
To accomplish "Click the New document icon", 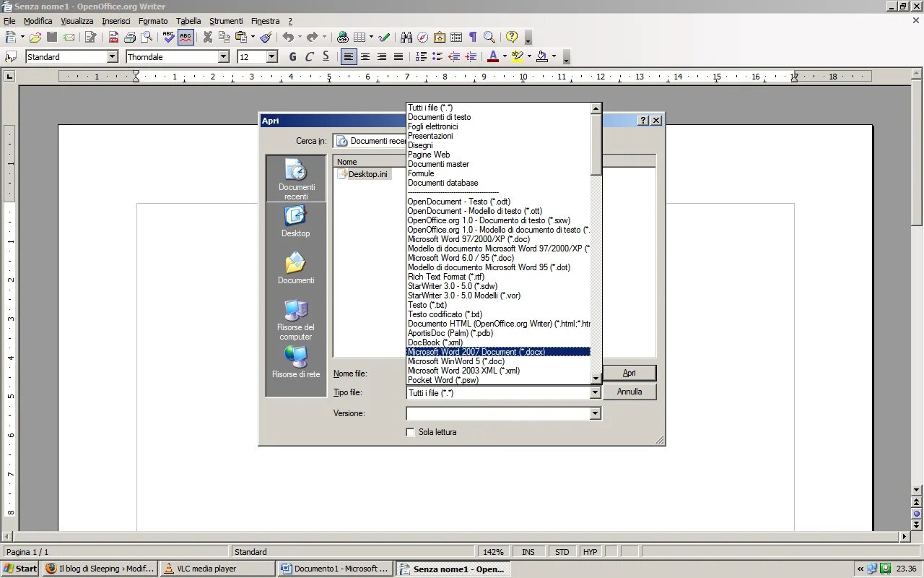I will [11, 37].
